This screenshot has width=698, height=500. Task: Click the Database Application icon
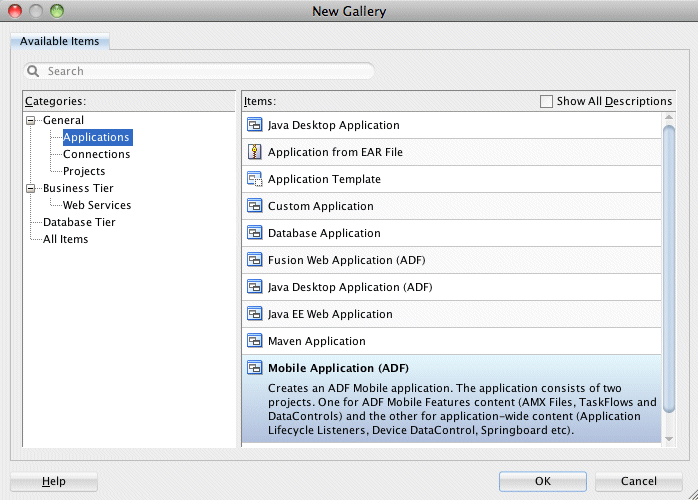(x=255, y=234)
